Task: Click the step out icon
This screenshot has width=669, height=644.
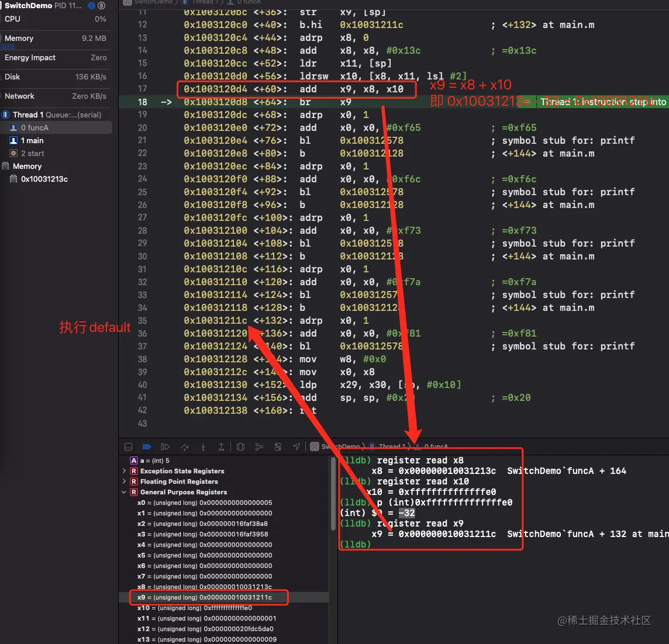Action: [221, 446]
